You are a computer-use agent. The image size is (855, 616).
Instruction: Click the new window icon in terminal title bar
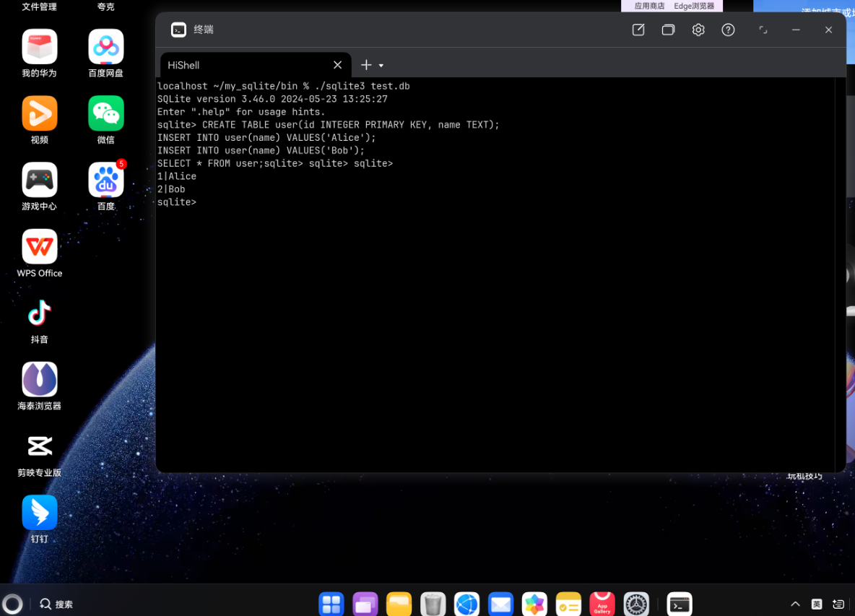point(638,30)
